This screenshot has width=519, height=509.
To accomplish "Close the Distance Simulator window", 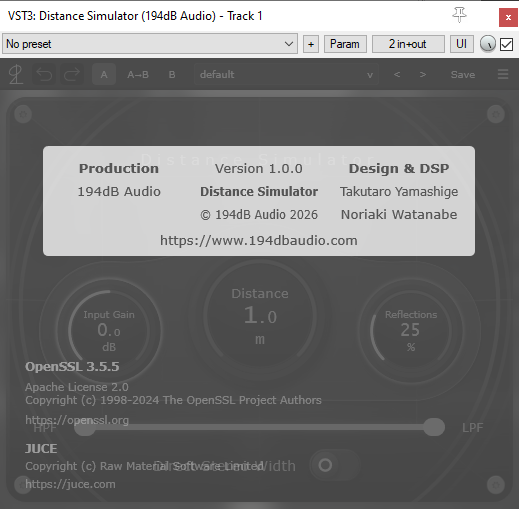I will pos(508,17).
